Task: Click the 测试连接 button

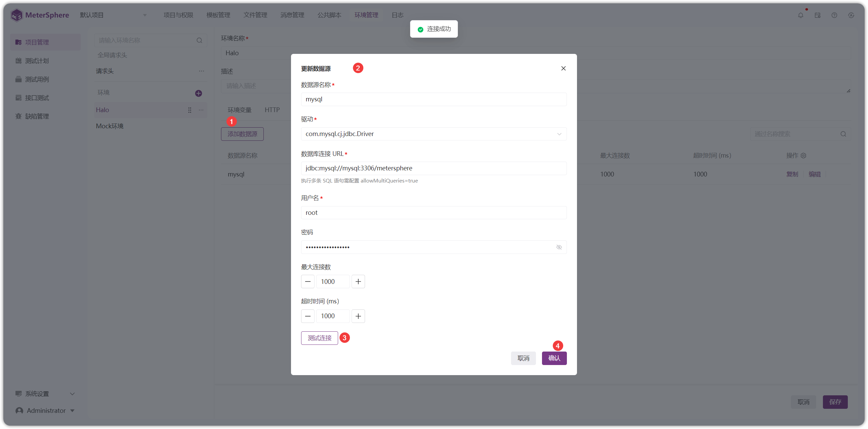Action: [319, 338]
